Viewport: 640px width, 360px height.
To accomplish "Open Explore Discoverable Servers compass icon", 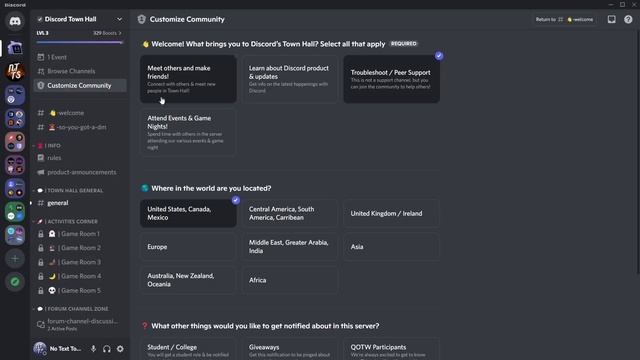I will 15,282.
